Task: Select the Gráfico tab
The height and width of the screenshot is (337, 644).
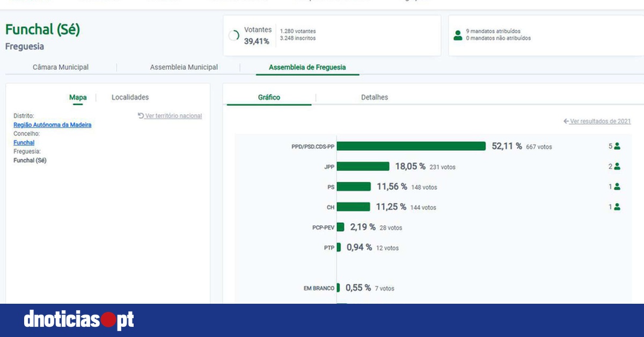Action: [x=269, y=97]
